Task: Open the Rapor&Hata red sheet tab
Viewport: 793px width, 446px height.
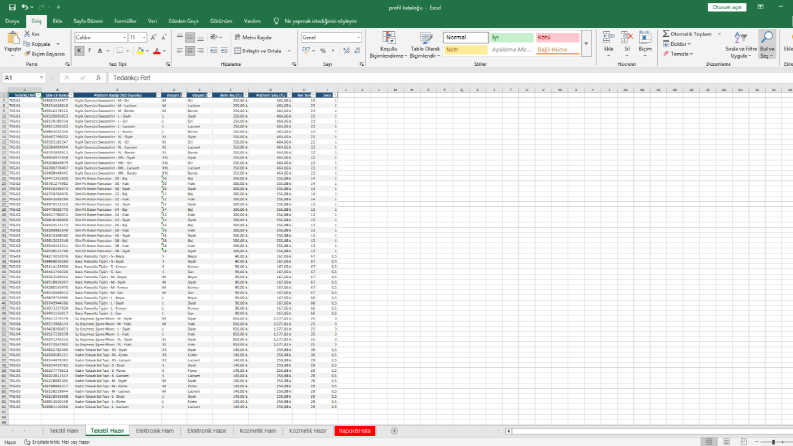Action: [355, 431]
